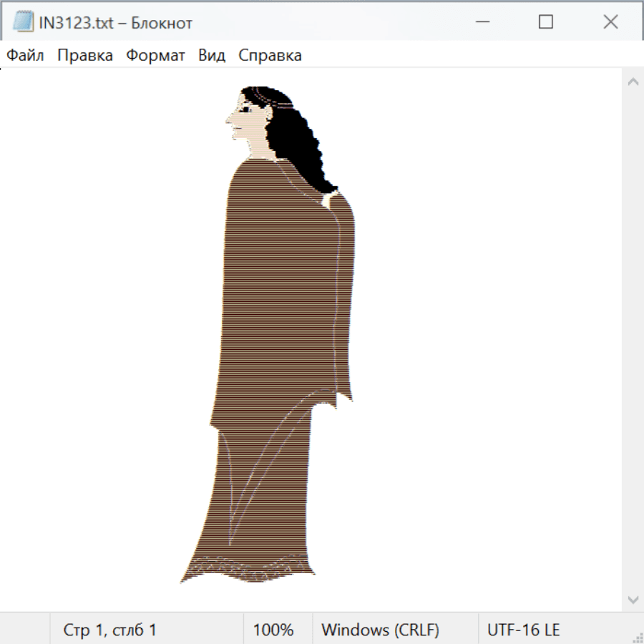
Task: Minimize the Notepad window
Action: tap(481, 22)
